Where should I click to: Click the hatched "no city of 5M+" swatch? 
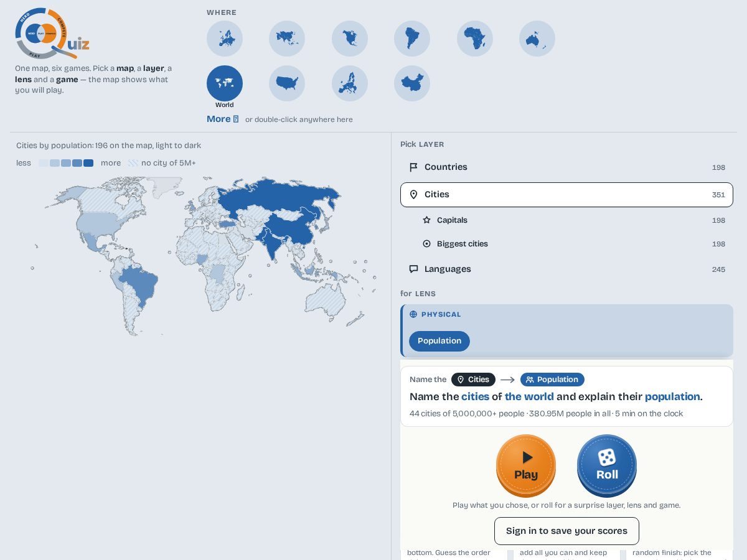pos(133,163)
